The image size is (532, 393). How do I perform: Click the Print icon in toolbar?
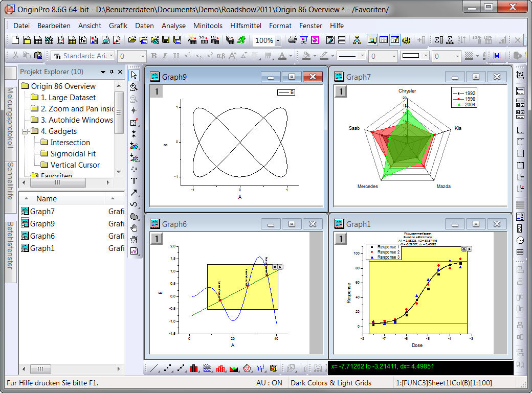pos(292,40)
